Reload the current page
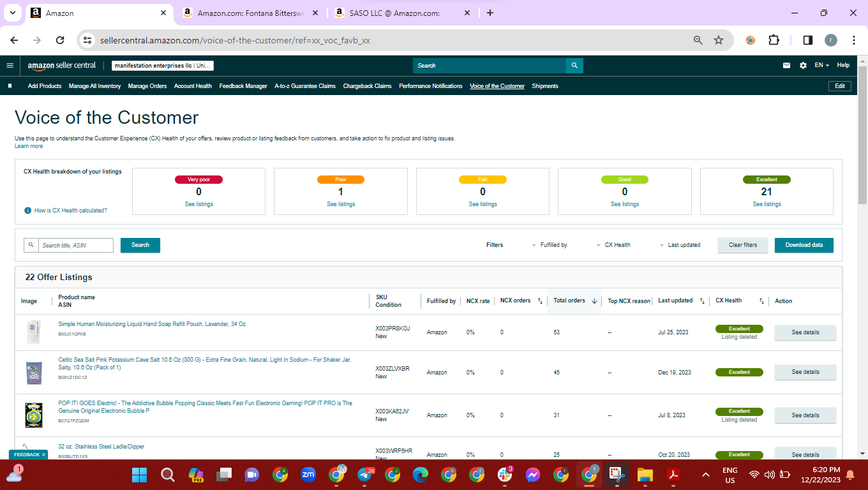868x490 pixels. click(x=60, y=40)
